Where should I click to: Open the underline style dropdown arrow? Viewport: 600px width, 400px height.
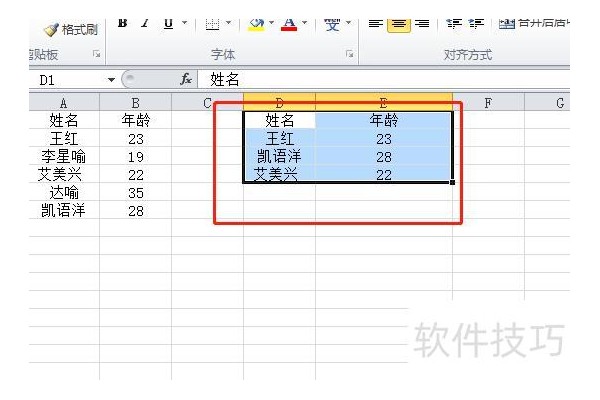[x=184, y=23]
